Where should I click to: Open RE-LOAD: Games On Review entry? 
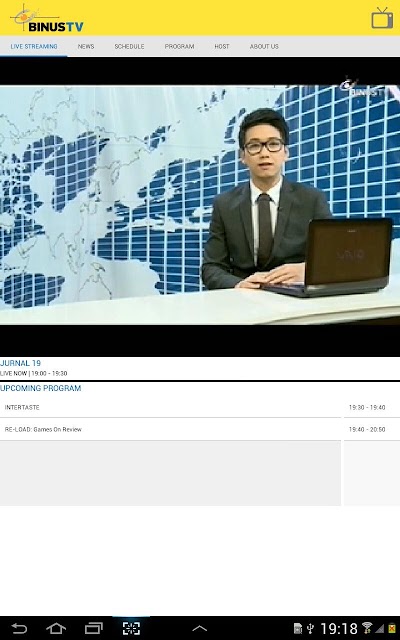[x=200, y=429]
